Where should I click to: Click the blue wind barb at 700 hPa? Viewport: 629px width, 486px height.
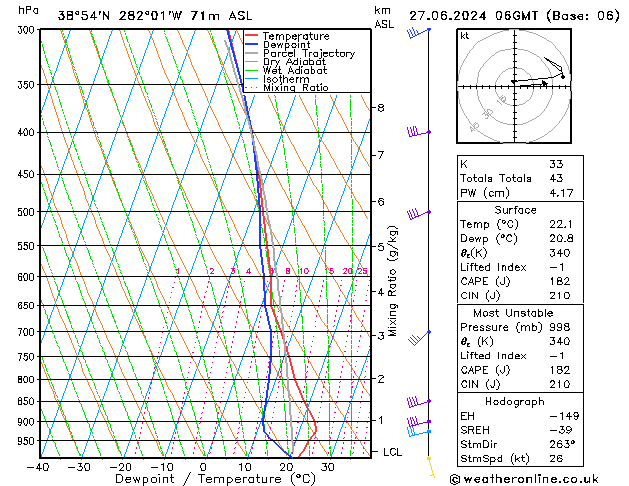420,338
